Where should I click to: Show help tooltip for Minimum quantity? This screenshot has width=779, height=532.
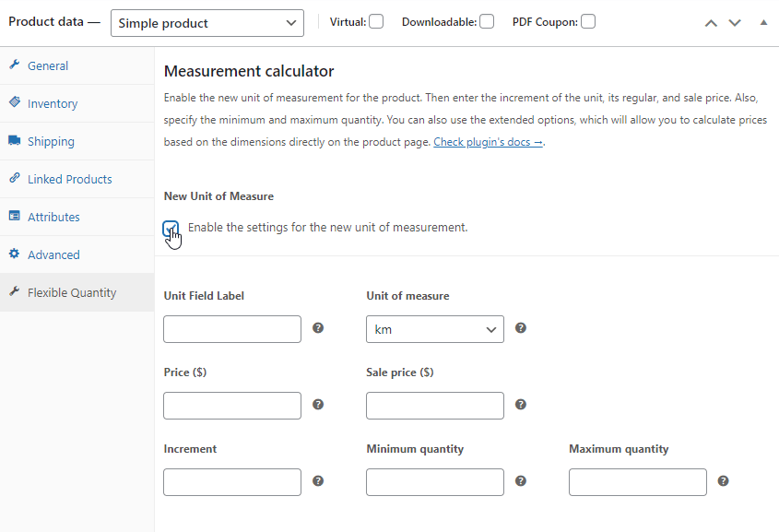tap(521, 481)
